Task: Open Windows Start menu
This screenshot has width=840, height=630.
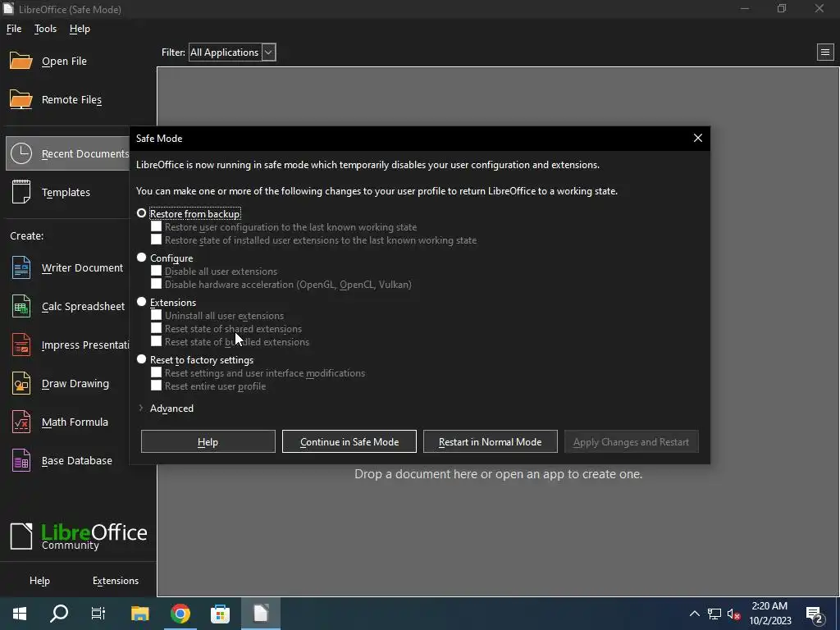Action: pos(20,614)
